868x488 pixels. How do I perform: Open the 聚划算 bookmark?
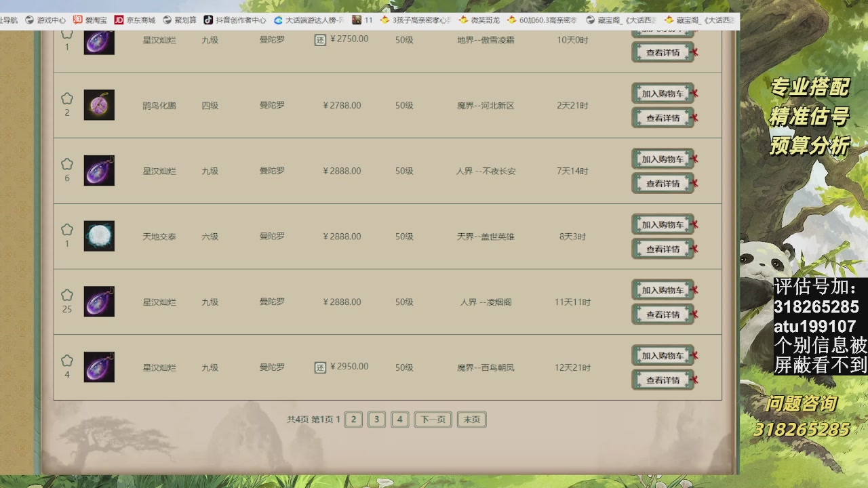(x=180, y=20)
